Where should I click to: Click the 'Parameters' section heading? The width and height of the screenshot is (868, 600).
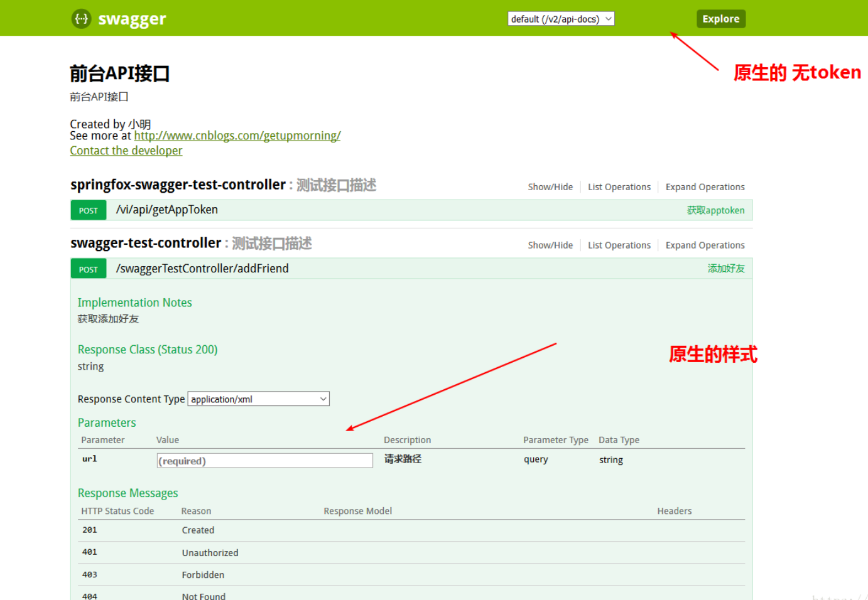tap(107, 423)
